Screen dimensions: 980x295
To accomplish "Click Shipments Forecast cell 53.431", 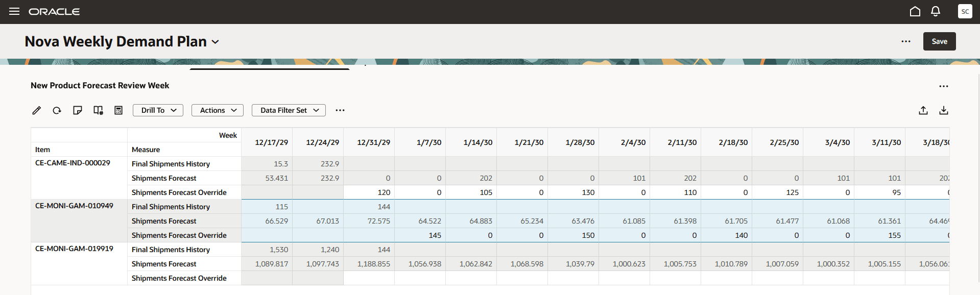I will click(267, 178).
